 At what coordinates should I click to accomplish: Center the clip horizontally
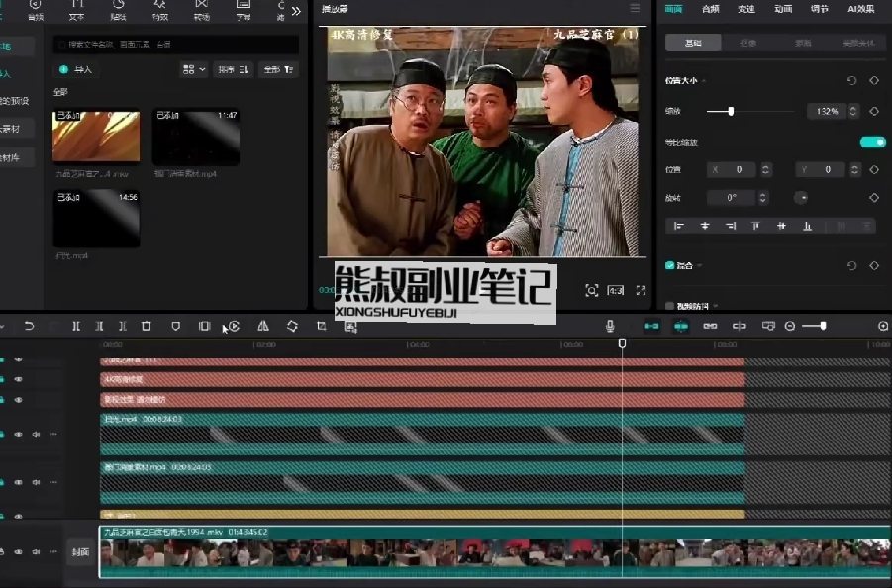[x=705, y=226]
